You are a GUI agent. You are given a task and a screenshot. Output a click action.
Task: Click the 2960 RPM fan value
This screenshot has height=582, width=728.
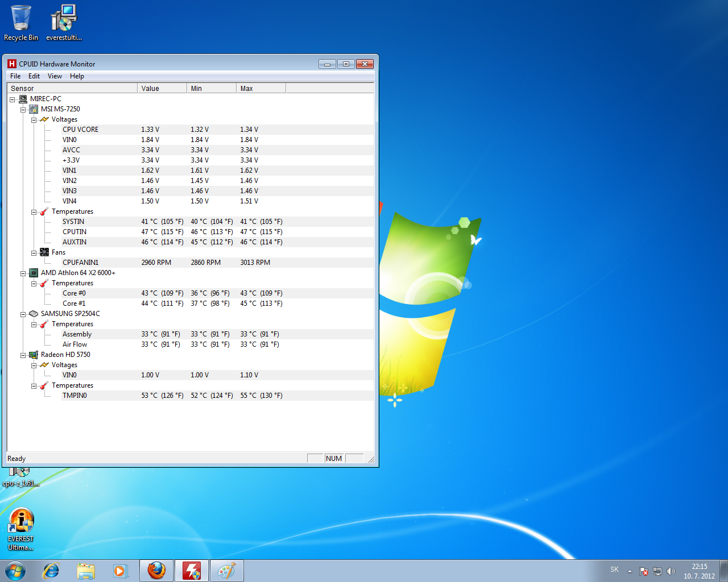[156, 263]
